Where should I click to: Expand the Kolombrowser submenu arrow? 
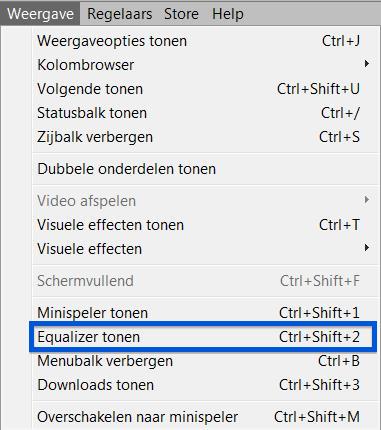click(x=367, y=63)
